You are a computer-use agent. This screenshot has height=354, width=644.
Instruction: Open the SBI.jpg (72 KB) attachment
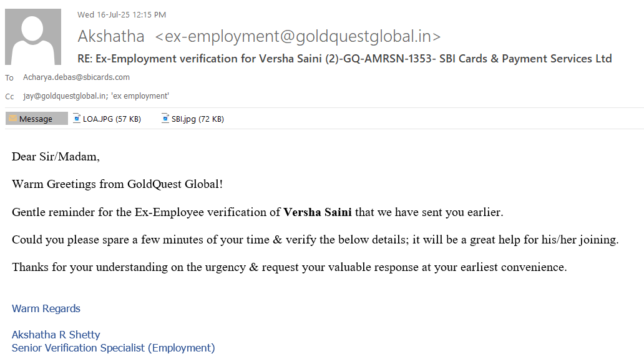pos(197,119)
